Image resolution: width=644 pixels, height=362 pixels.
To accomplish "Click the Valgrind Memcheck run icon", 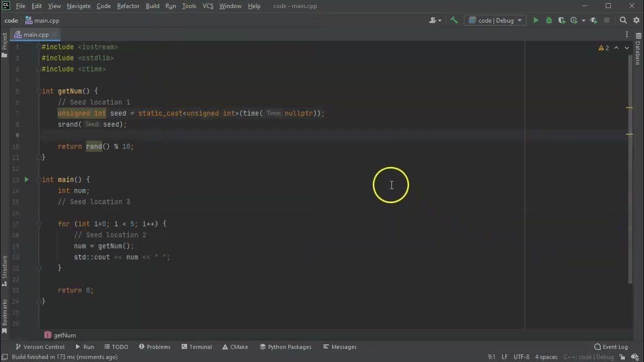I will [x=594, y=21].
